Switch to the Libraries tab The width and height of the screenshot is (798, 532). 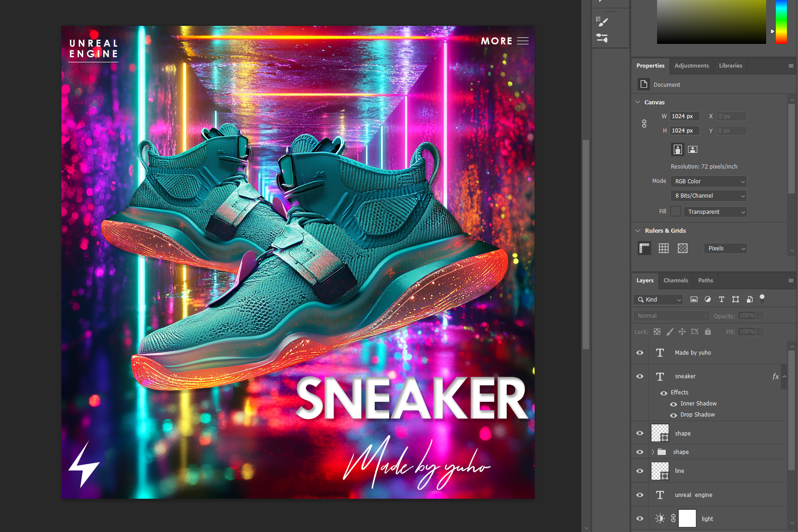click(730, 66)
